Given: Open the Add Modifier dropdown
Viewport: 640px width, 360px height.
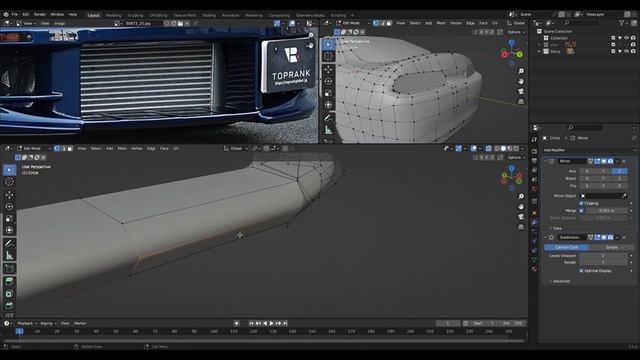Looking at the screenshot, I should (x=588, y=150).
